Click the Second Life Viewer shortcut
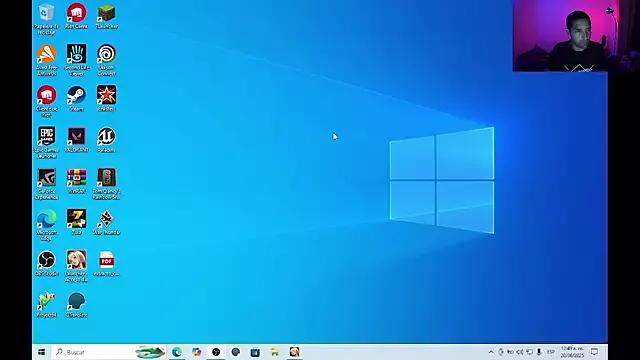640x360 pixels. [x=76, y=60]
